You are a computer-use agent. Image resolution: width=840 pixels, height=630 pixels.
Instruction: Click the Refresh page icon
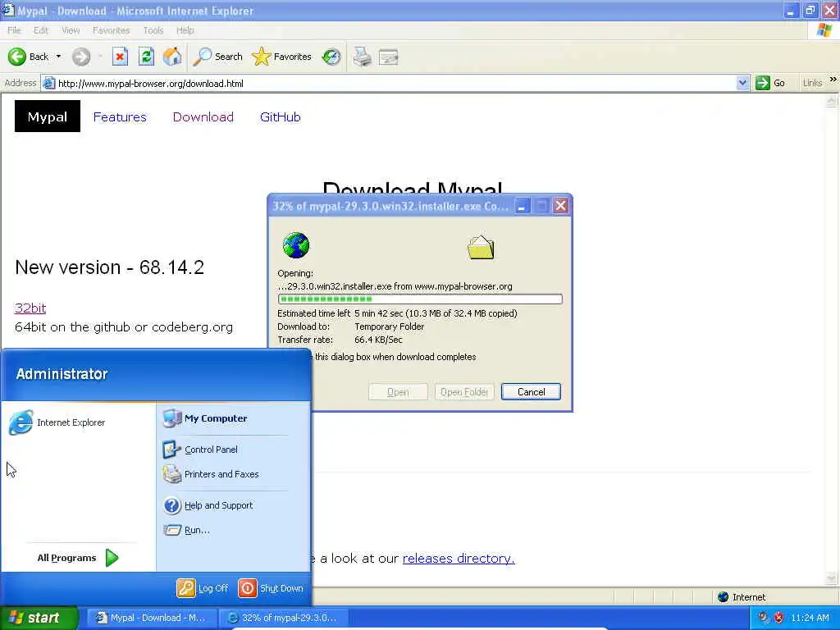(x=146, y=57)
